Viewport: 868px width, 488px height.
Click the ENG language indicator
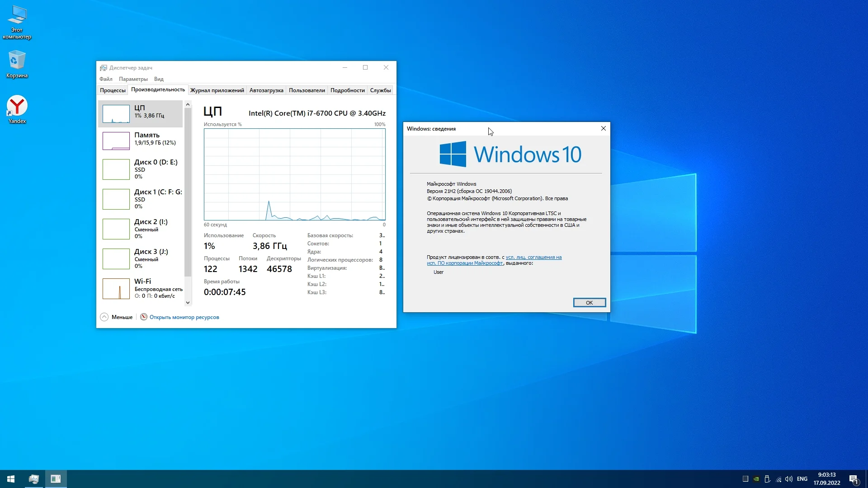(x=802, y=479)
